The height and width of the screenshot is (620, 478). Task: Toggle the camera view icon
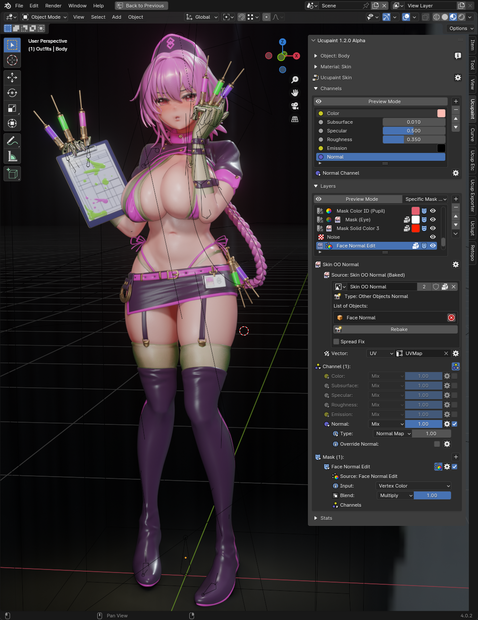click(x=295, y=106)
